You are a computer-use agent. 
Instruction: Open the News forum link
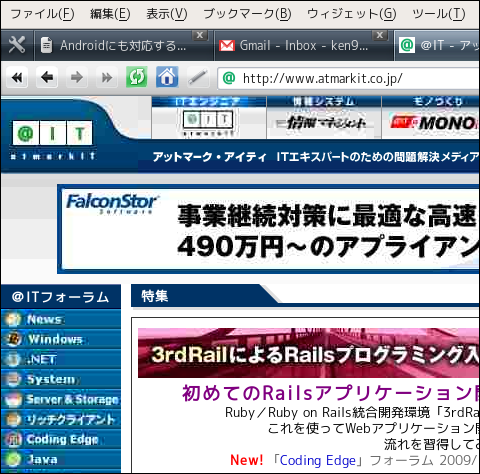[x=45, y=319]
